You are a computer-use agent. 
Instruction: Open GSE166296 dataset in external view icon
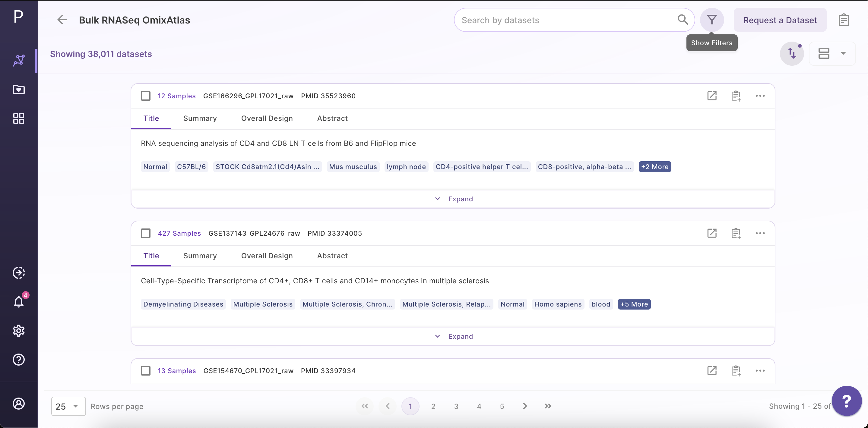[x=712, y=96]
